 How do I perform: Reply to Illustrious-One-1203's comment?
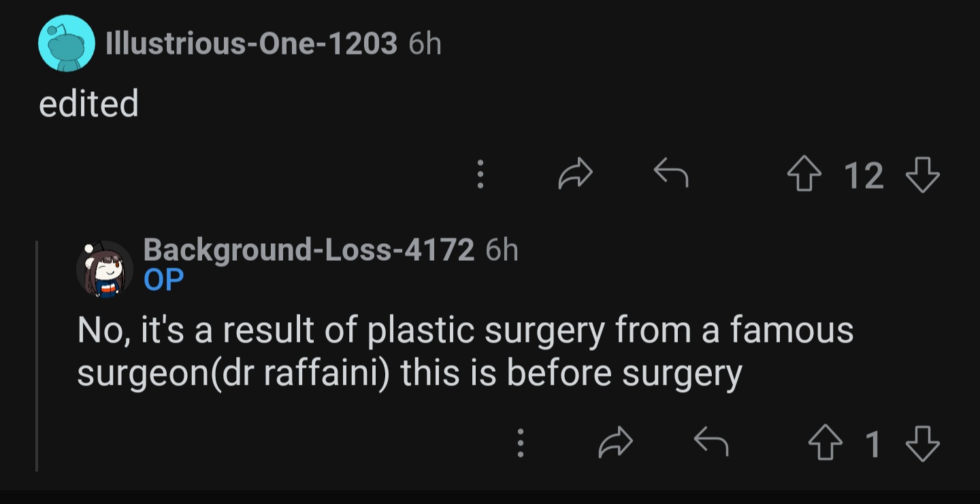(x=671, y=174)
